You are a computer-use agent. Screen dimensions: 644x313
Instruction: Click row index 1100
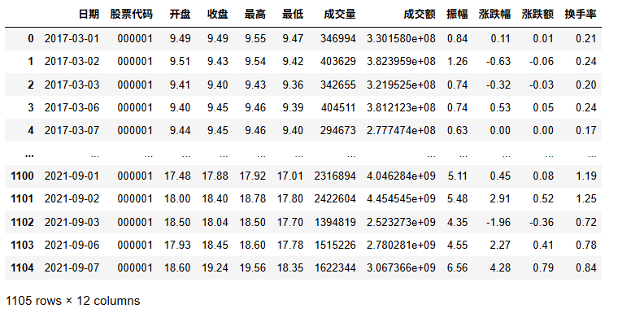(22, 176)
